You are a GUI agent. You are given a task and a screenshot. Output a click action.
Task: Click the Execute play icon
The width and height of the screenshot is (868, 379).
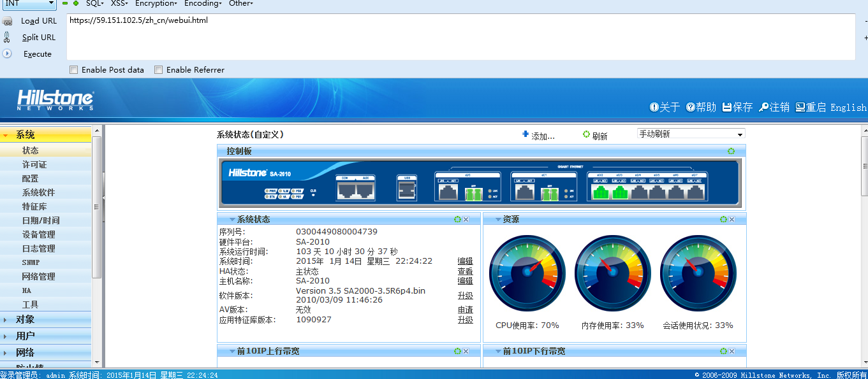pyautogui.click(x=8, y=54)
